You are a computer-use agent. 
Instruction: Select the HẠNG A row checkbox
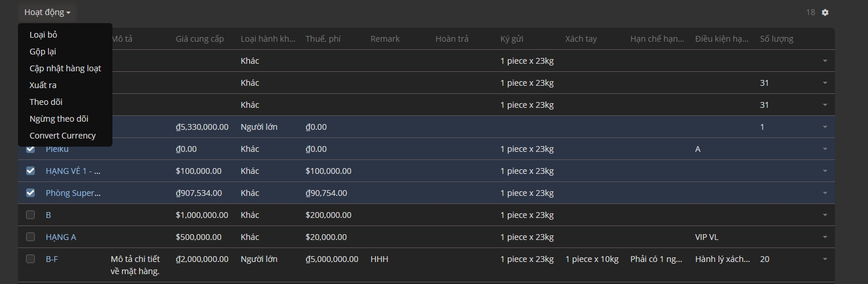click(31, 237)
